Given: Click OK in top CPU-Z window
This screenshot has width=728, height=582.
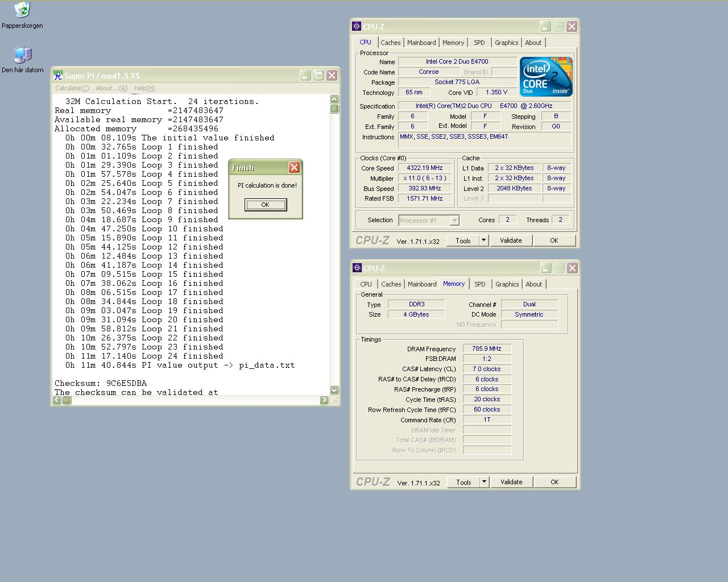Looking at the screenshot, I should tap(554, 240).
